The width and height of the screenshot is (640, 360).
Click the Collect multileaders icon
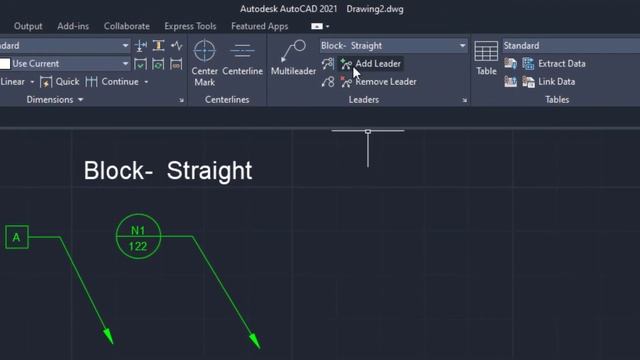328,82
